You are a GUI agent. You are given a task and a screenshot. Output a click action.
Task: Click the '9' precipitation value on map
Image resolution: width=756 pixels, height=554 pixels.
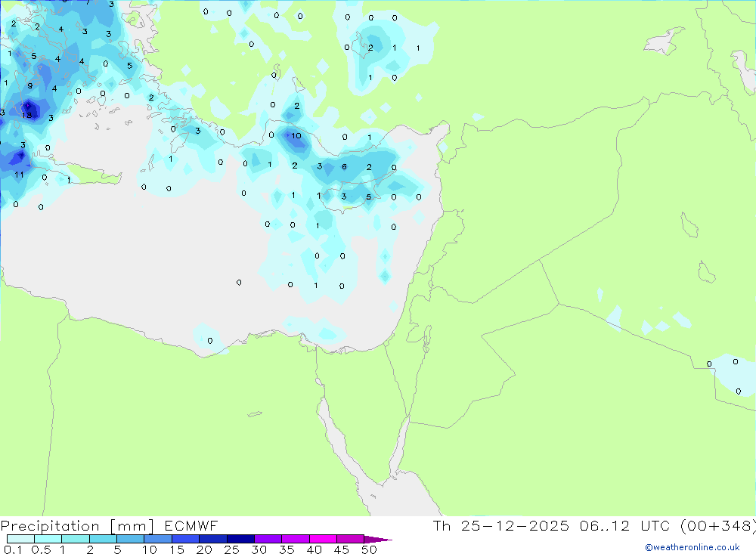click(x=30, y=86)
